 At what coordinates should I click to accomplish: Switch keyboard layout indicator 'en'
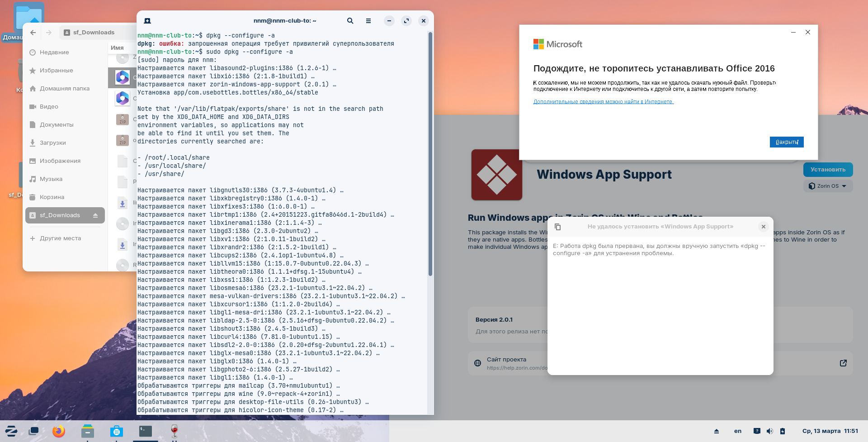coord(738,431)
